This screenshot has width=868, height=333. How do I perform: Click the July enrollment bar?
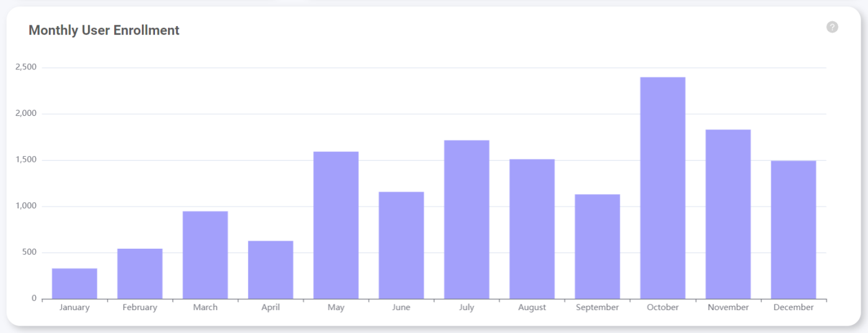point(467,220)
